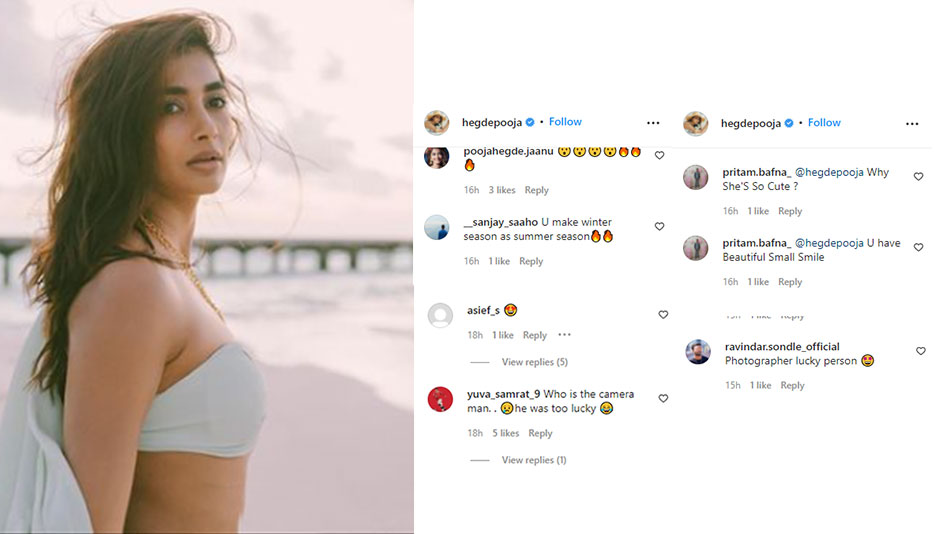This screenshot has height=534, width=950.
Task: Like yuva_samrat_9's camera man comment
Action: coord(663,398)
